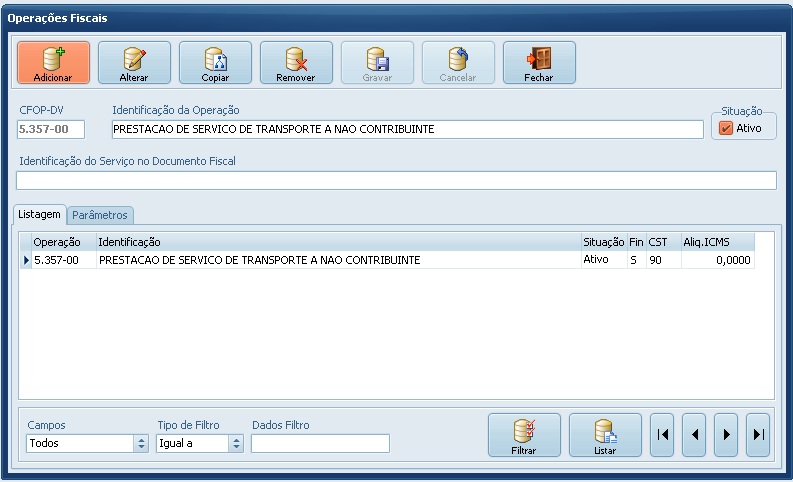The height and width of the screenshot is (482, 793).
Task: Click the Dados Filtro input box
Action: (320, 444)
